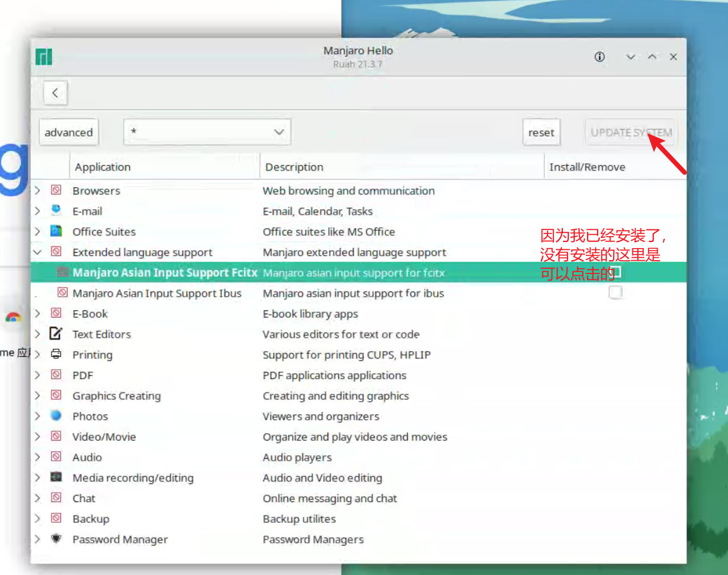Viewport: 728px width, 575px height.
Task: Collapse the Extended language support category
Action: (37, 252)
